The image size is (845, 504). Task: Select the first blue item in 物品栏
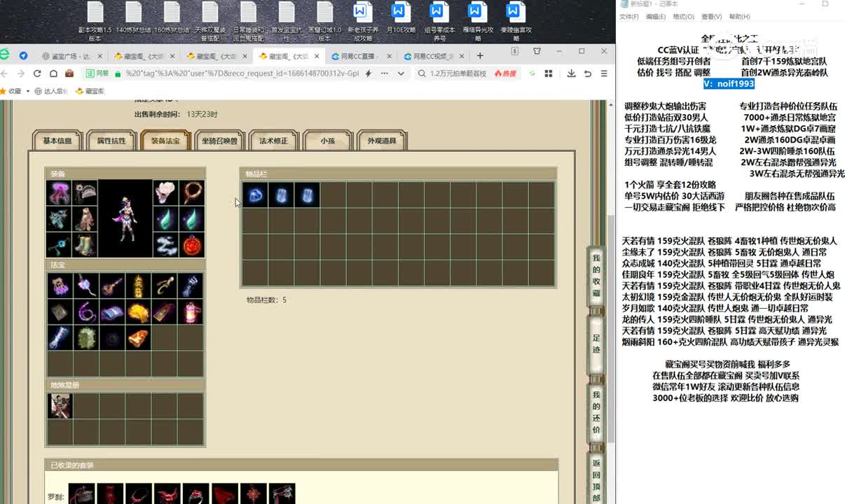point(255,195)
